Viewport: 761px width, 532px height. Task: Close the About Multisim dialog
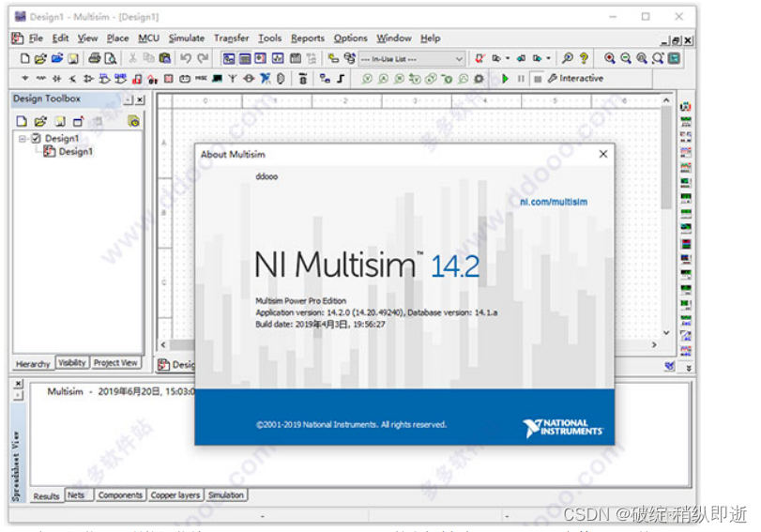(x=603, y=154)
